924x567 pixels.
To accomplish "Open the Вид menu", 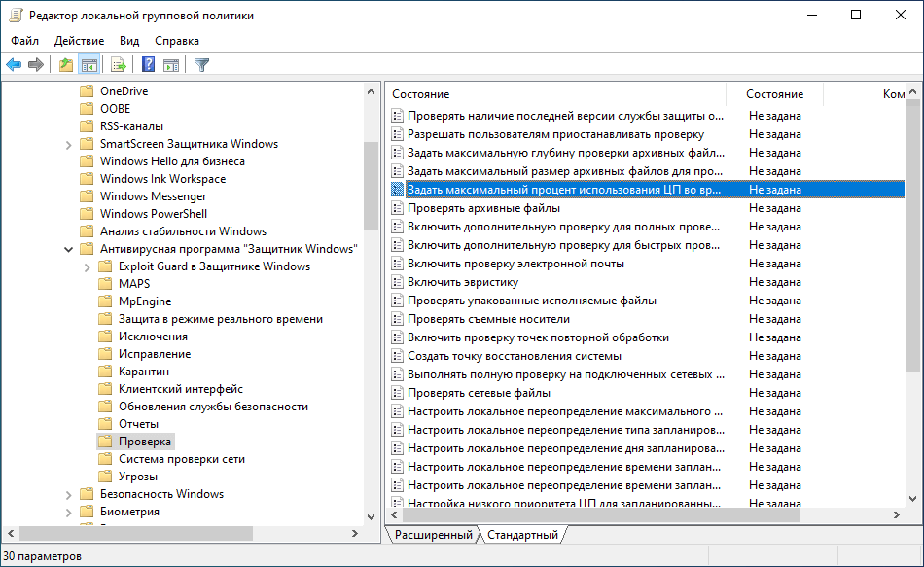I will click(129, 41).
